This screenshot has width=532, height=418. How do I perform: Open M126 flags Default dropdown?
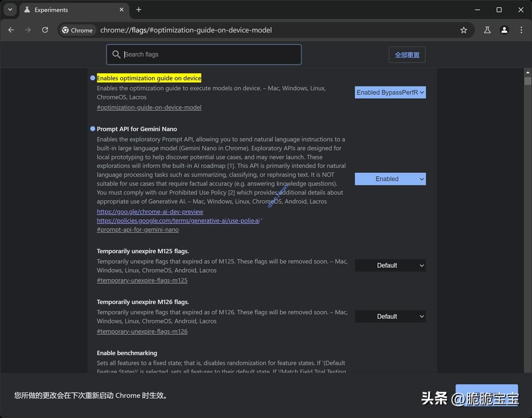pyautogui.click(x=390, y=317)
